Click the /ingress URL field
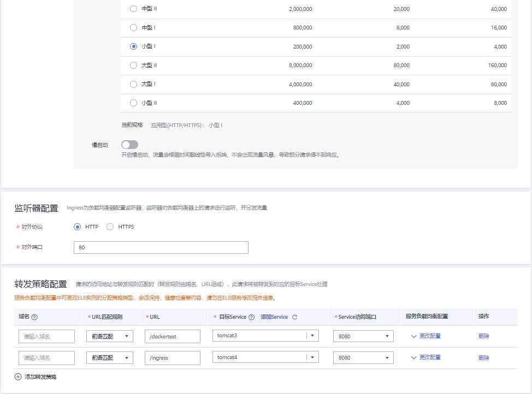The image size is (532, 394). pyautogui.click(x=173, y=358)
